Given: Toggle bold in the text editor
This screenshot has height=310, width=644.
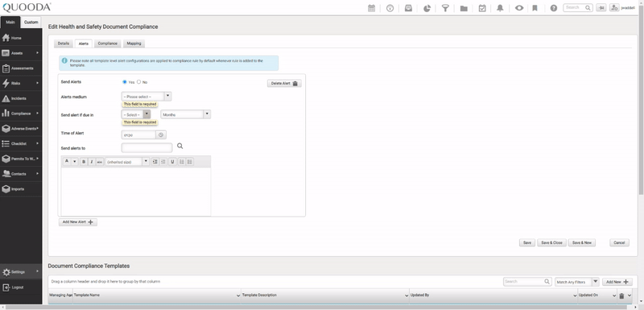Looking at the screenshot, I should [84, 162].
